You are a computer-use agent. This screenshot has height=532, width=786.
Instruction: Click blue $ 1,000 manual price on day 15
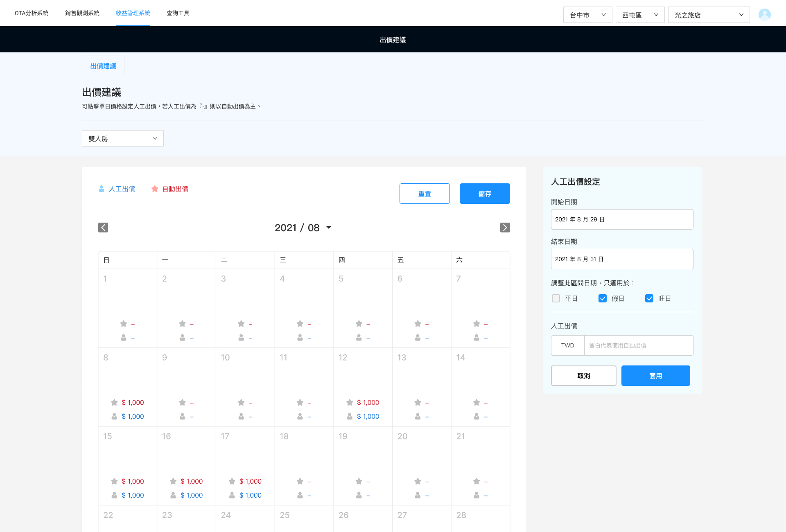tap(133, 495)
